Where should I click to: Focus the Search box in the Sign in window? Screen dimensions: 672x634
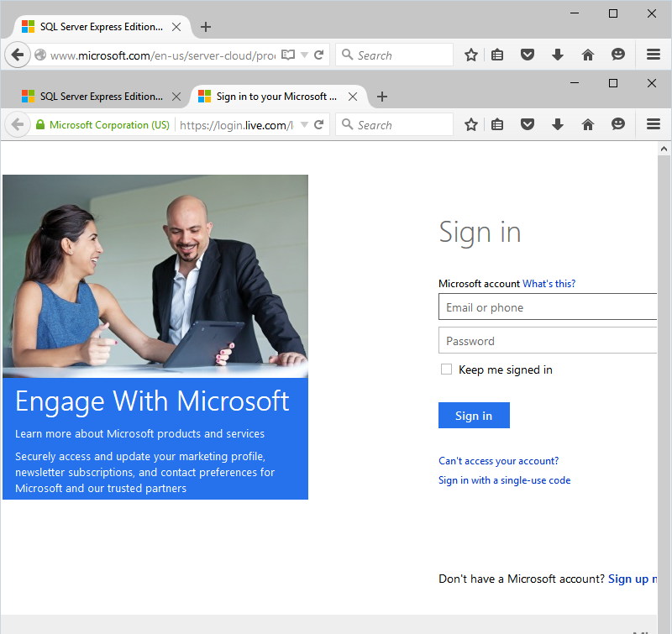394,124
